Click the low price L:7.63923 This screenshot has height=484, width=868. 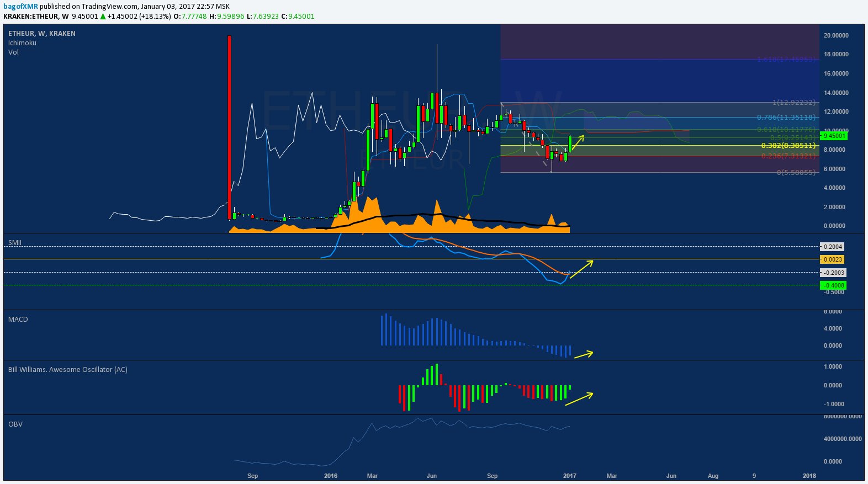[x=263, y=17]
